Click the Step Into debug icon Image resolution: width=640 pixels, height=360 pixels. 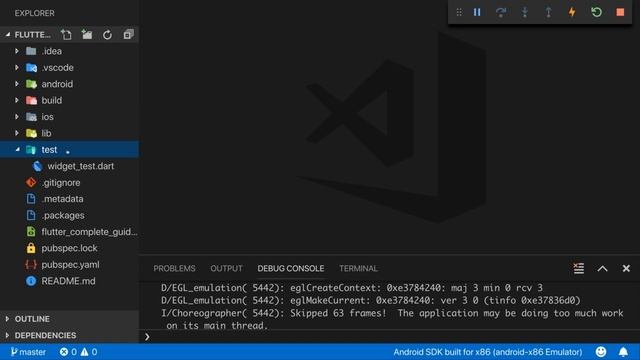click(525, 12)
